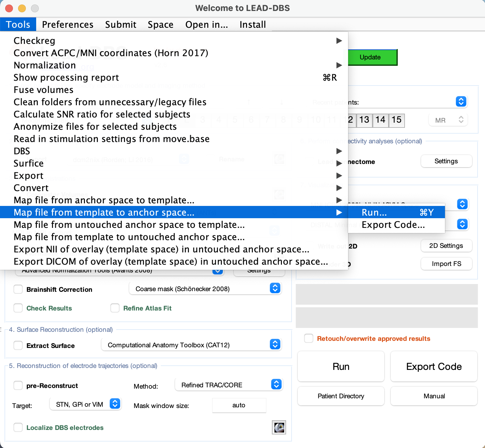The width and height of the screenshot is (485, 448).
Task: Click Export Code... in the submenu
Action: (397, 225)
